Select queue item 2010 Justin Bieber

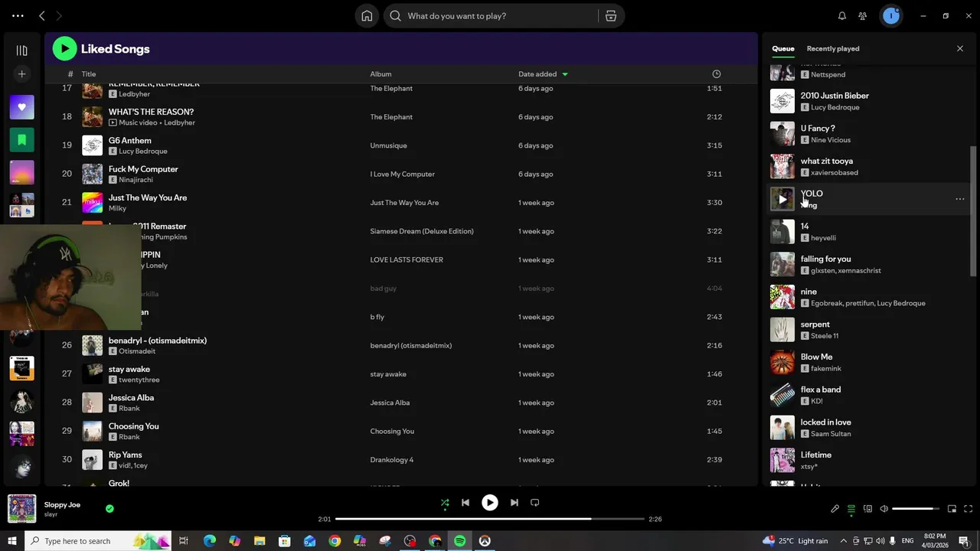867,101
